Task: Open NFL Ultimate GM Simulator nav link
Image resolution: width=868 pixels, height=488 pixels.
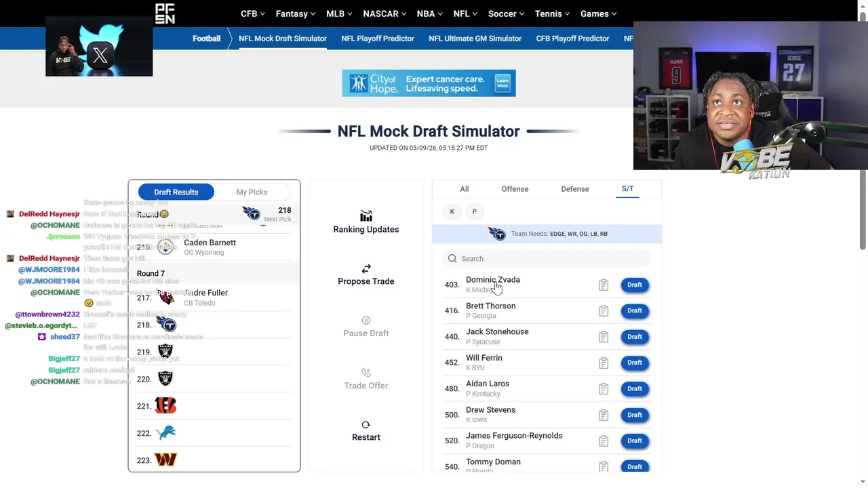Action: pos(475,39)
